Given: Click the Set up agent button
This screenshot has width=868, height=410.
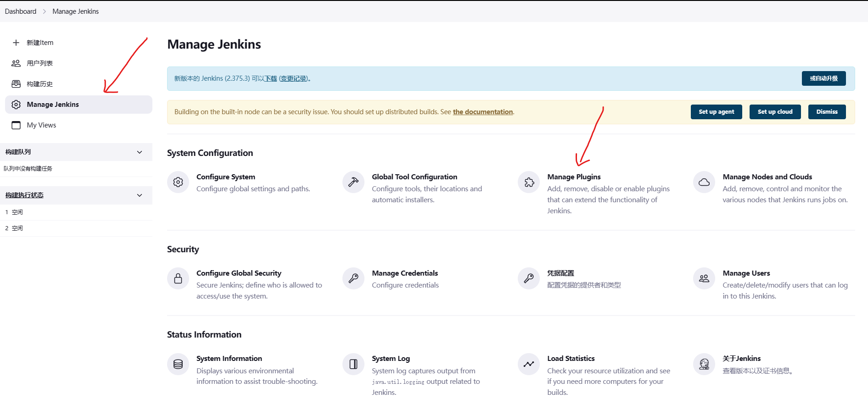Looking at the screenshot, I should coord(716,112).
